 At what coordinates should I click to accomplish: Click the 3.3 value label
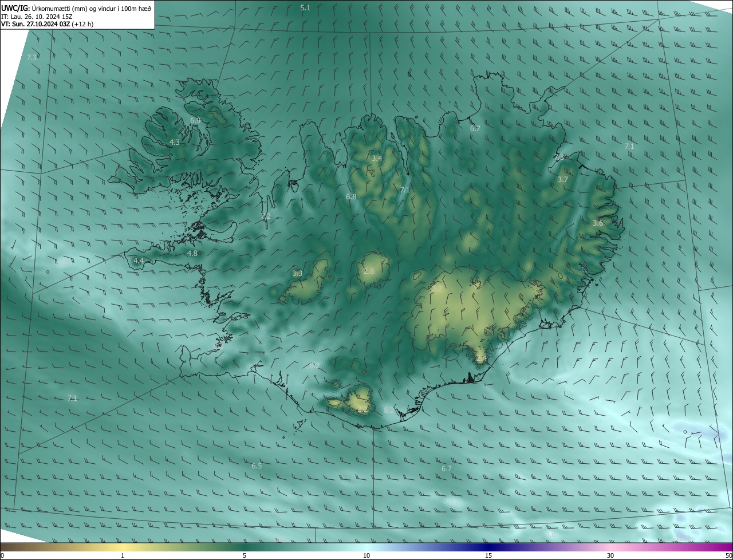pyautogui.click(x=297, y=274)
